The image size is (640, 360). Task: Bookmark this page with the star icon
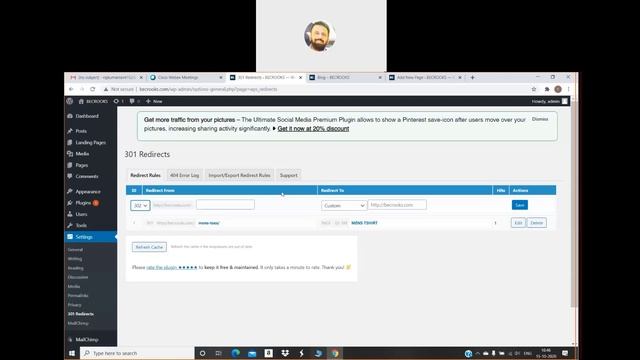click(534, 89)
